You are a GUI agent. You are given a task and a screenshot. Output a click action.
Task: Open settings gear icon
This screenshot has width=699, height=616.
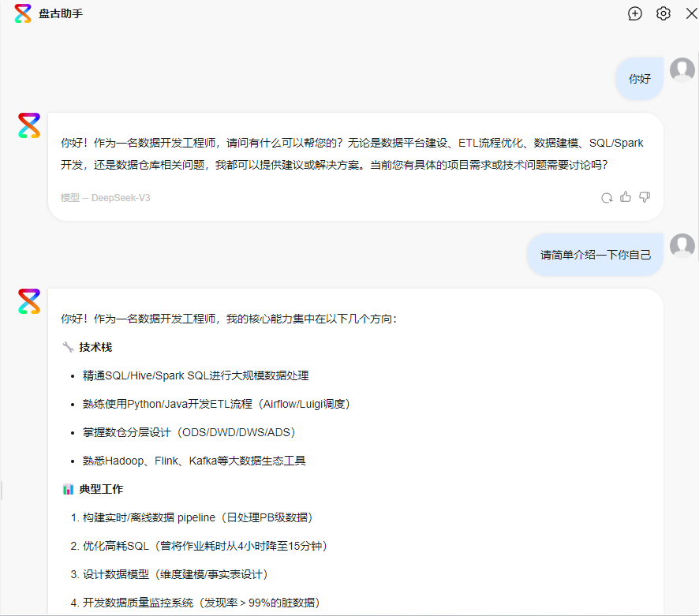(663, 14)
